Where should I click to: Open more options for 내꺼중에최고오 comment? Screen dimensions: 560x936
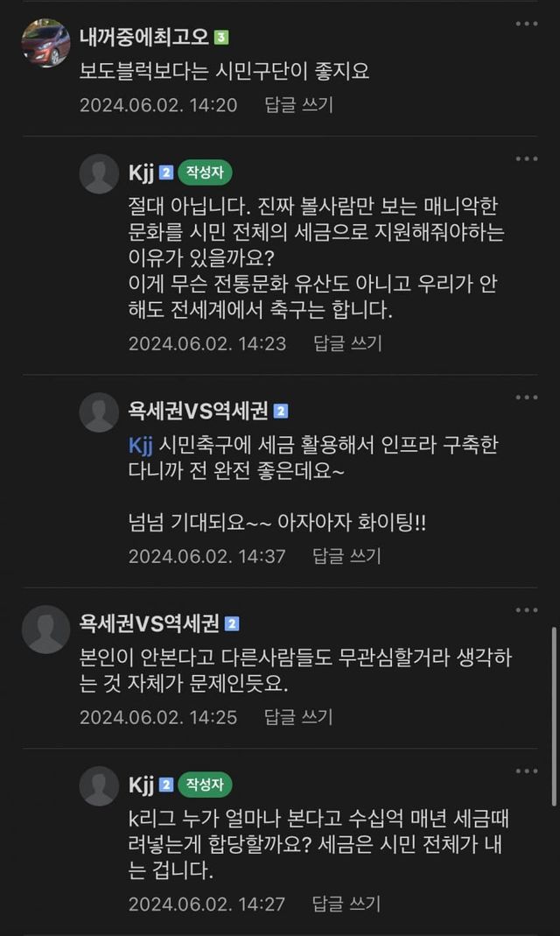pyautogui.click(x=527, y=24)
